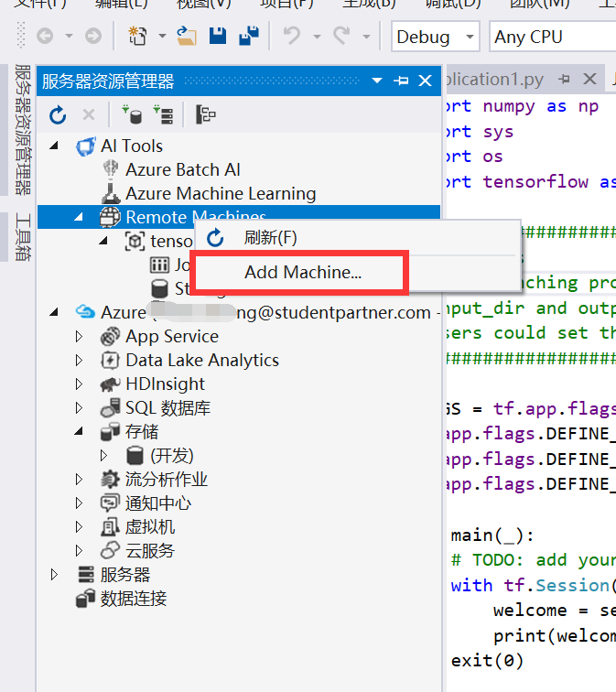The image size is (616, 692).
Task: Click the New Project toolbar icon
Action: click(x=137, y=36)
